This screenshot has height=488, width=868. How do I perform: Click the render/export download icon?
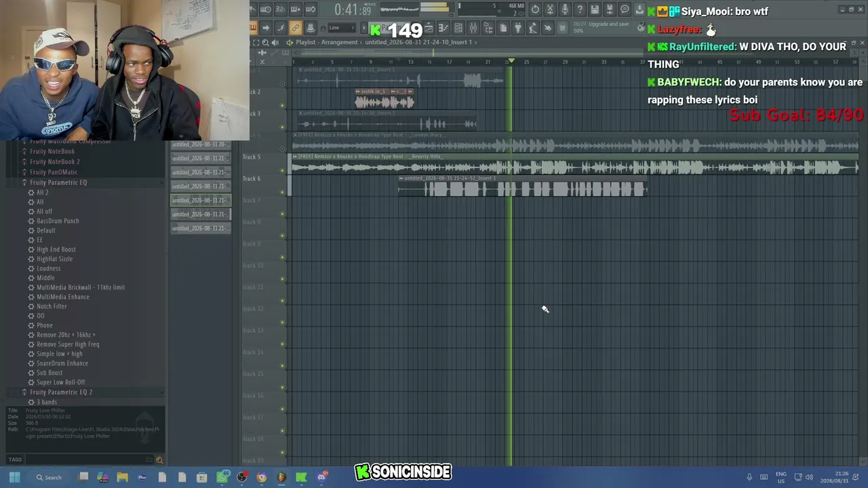(x=639, y=9)
